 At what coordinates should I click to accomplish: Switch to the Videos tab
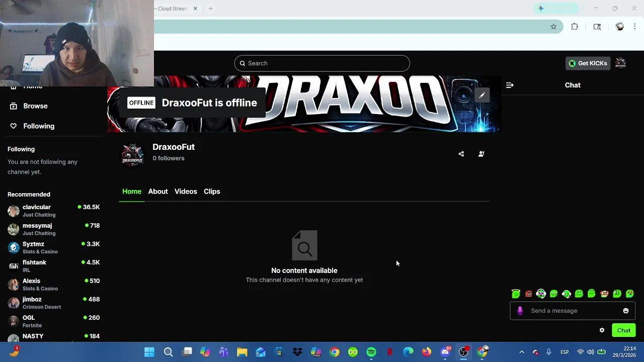[186, 192]
